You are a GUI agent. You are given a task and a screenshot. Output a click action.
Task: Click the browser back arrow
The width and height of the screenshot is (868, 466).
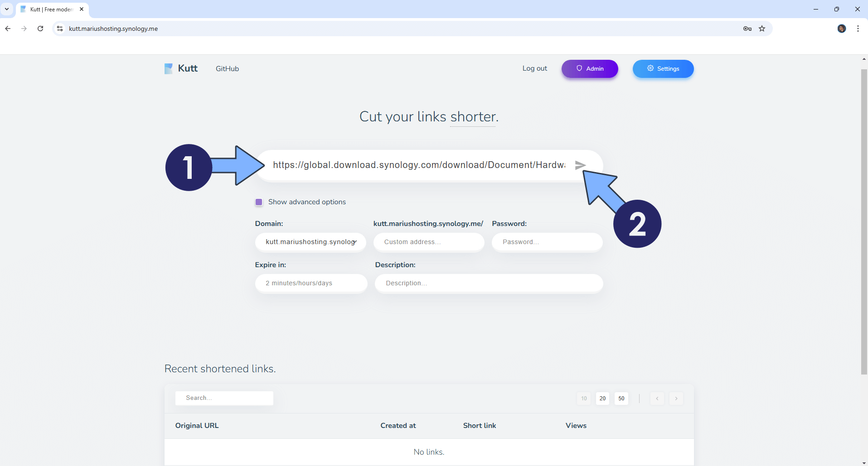[8, 29]
